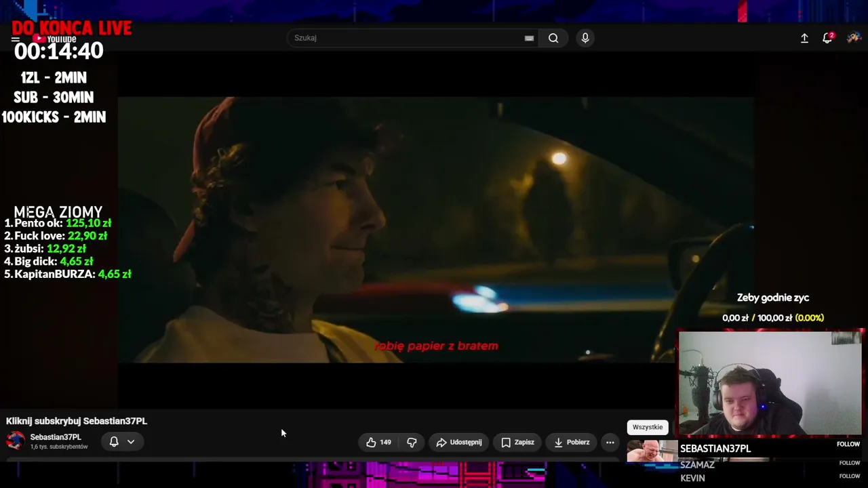Image resolution: width=868 pixels, height=488 pixels.
Task: Click the 00:14:40 countdown timer
Action: click(x=59, y=51)
